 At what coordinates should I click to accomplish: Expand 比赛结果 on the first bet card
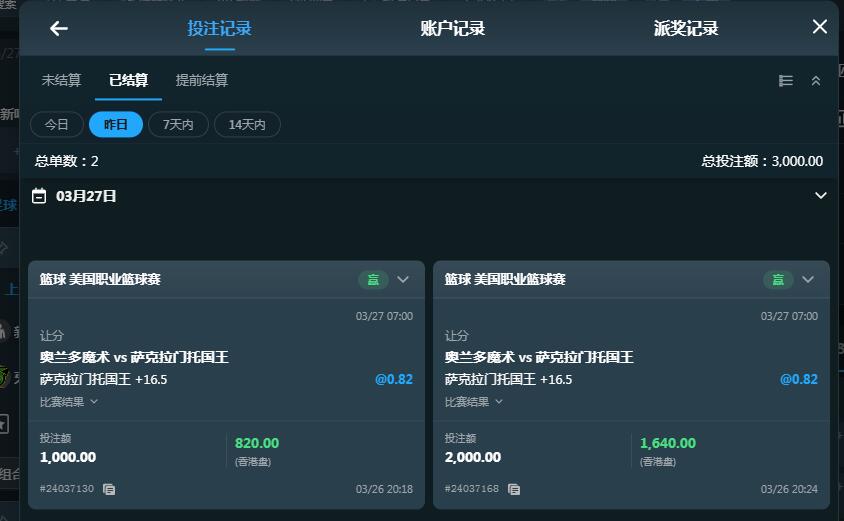[x=69, y=402]
